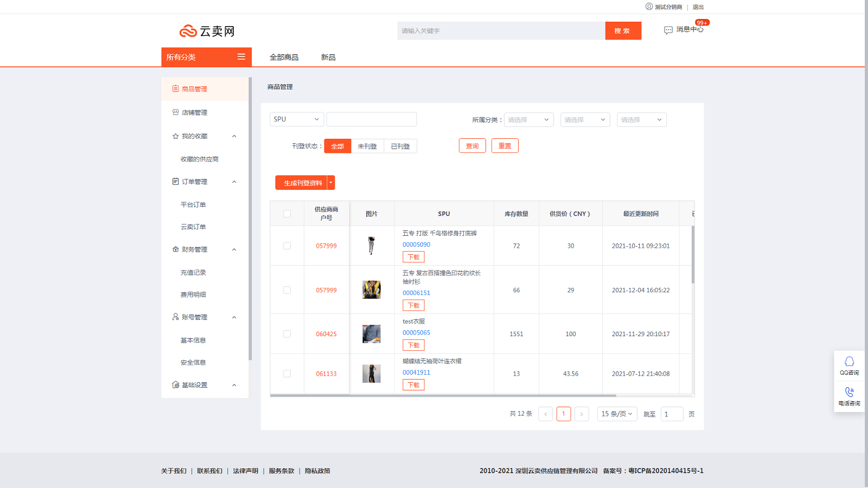Go to next page arrow in pagination
Image resolution: width=868 pixels, height=488 pixels.
pyautogui.click(x=582, y=414)
